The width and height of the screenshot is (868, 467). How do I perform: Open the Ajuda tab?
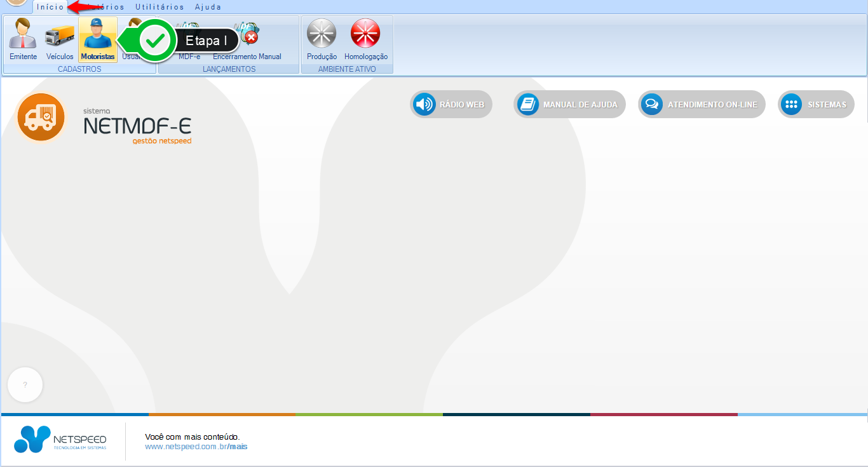[x=208, y=7]
